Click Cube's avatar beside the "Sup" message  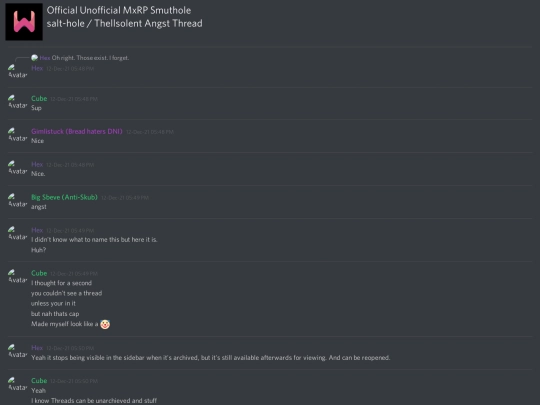(18, 102)
